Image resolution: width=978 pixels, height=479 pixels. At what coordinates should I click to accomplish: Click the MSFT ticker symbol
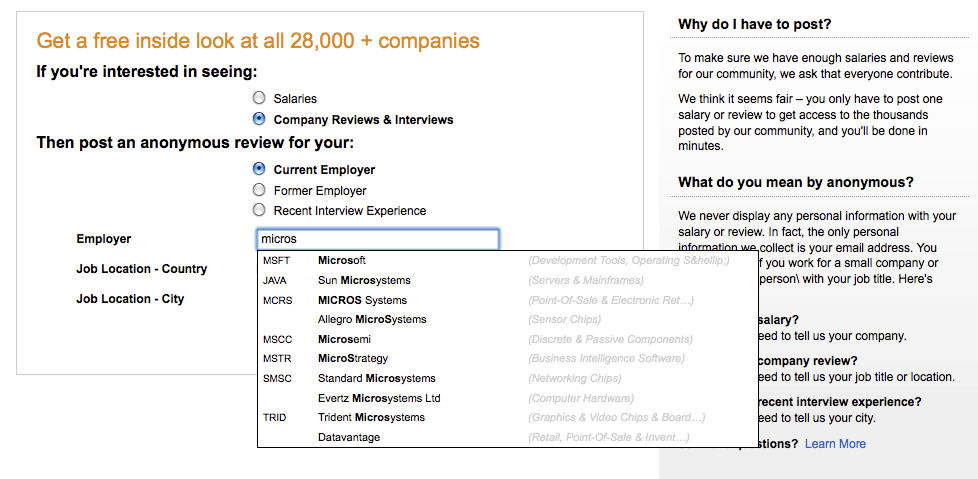pyautogui.click(x=276, y=260)
